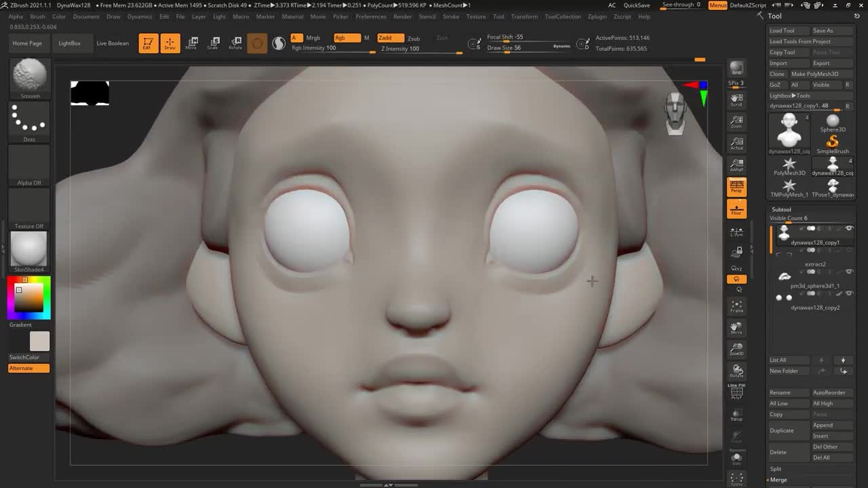Viewport: 868px width, 488px height.
Task: Pick a color in the color picker
Action: click(29, 298)
